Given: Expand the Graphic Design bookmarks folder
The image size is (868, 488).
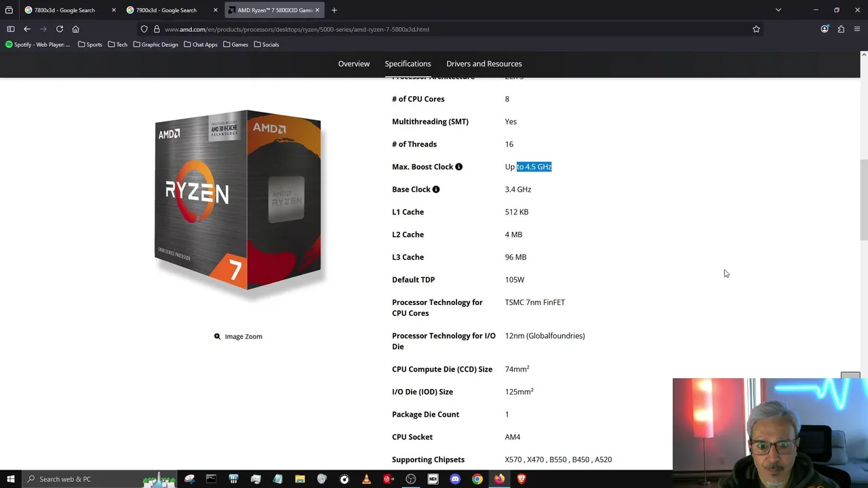Looking at the screenshot, I should coord(155,45).
